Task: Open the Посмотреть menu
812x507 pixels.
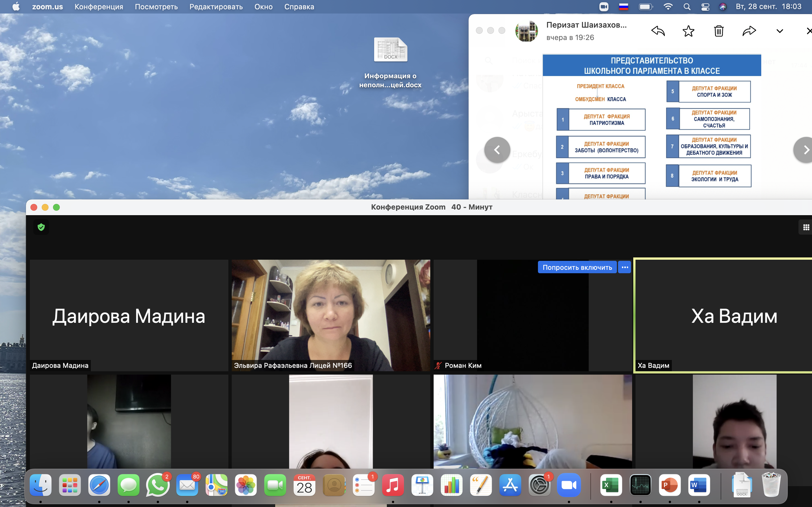Action: click(156, 7)
